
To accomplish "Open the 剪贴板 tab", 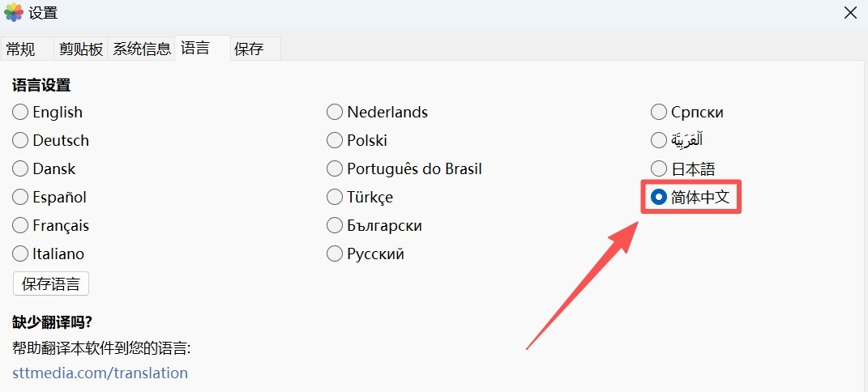I will pyautogui.click(x=81, y=49).
